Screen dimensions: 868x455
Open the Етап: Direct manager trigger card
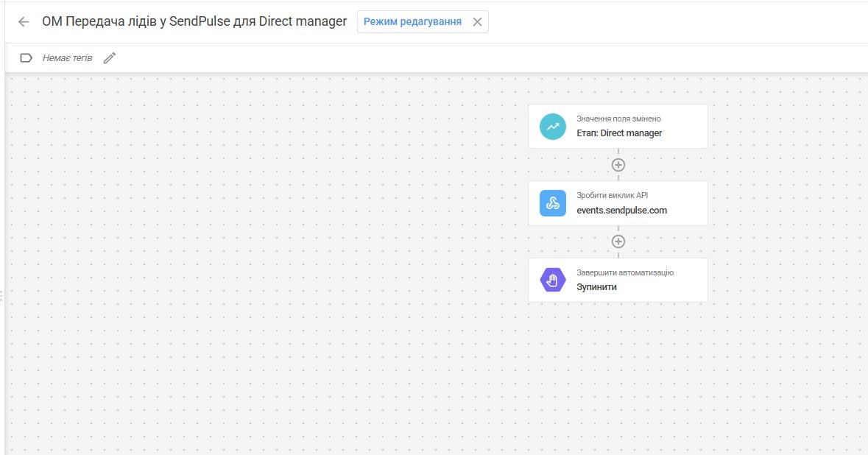point(618,126)
